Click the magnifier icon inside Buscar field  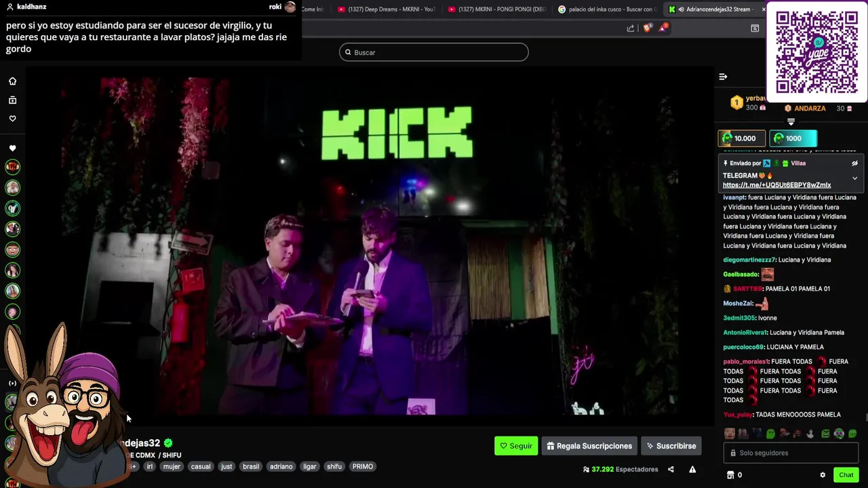click(x=349, y=52)
